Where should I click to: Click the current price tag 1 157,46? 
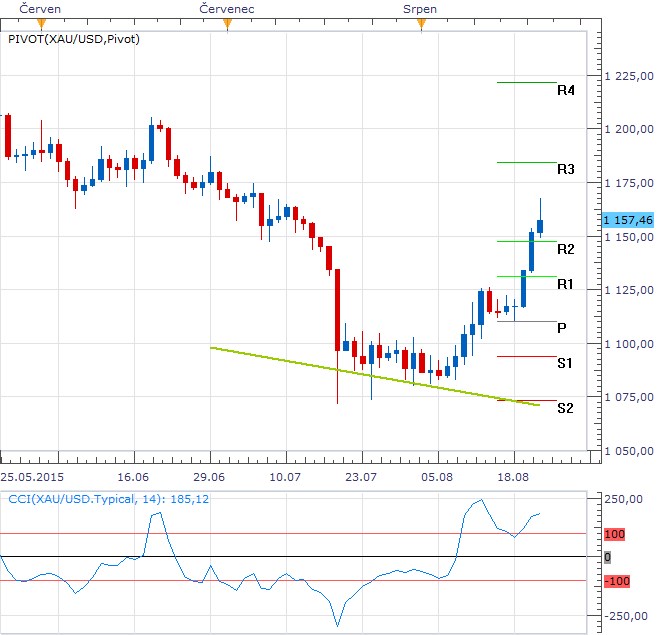pos(628,220)
